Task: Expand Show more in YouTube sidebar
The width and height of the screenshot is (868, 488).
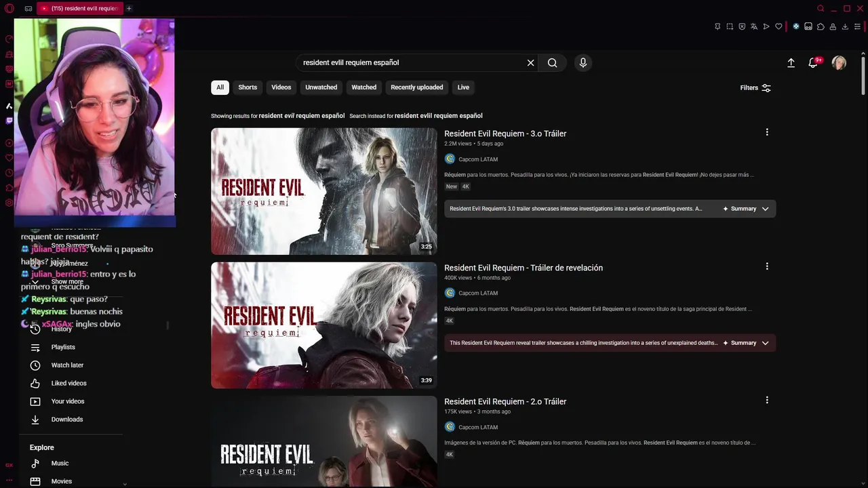Action: tap(67, 281)
